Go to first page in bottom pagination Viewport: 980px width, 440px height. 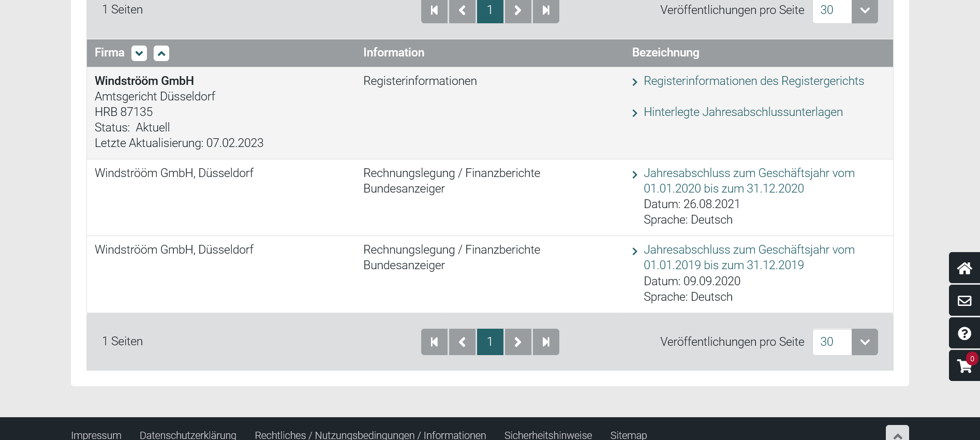click(434, 342)
